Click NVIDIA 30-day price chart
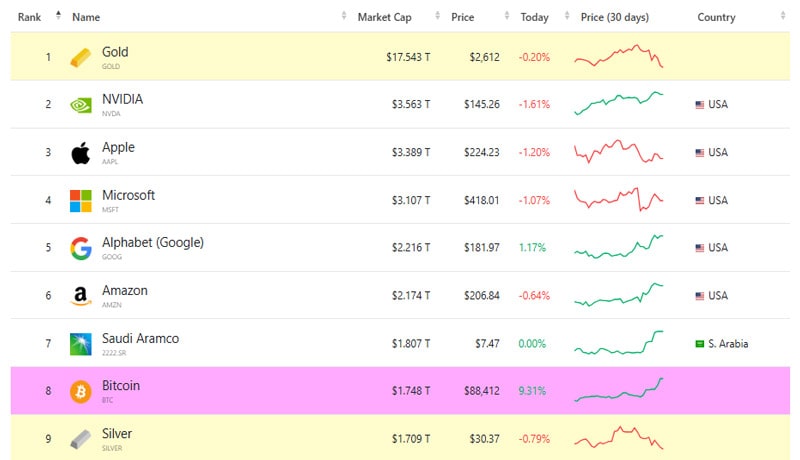This screenshot has height=460, width=800. [618, 104]
